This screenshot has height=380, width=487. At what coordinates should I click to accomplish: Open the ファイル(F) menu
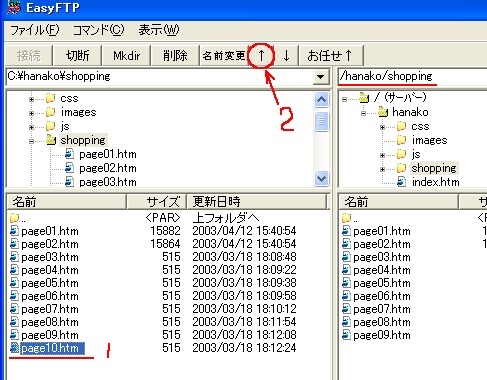[x=35, y=30]
